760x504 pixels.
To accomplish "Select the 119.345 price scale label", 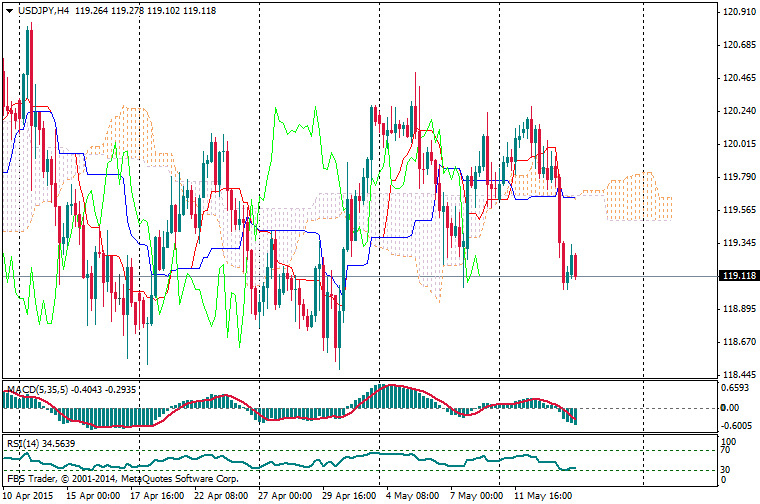I will (x=739, y=242).
